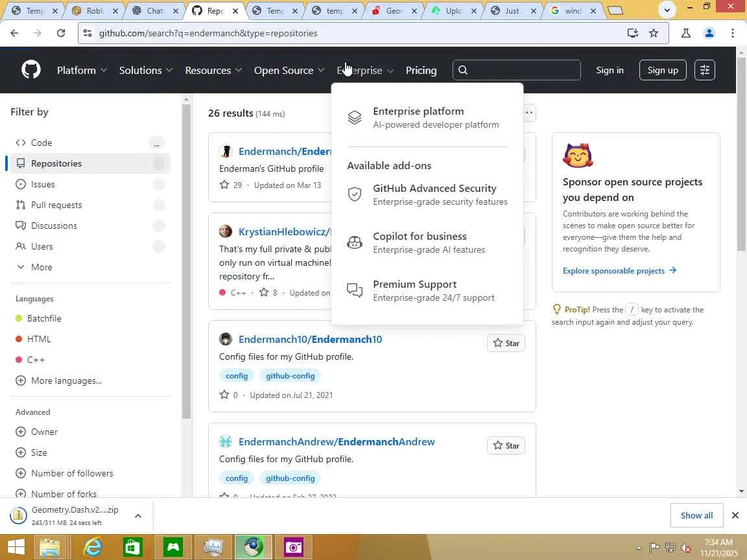Go back to the previous page
747x560 pixels.
coord(14,33)
